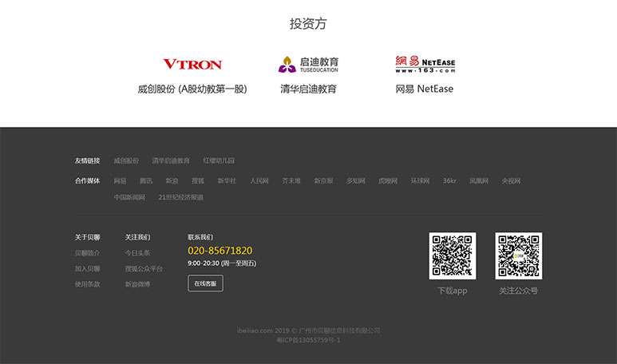Click the 启迪教育 TusEducation logo
617x364 pixels.
click(x=308, y=64)
